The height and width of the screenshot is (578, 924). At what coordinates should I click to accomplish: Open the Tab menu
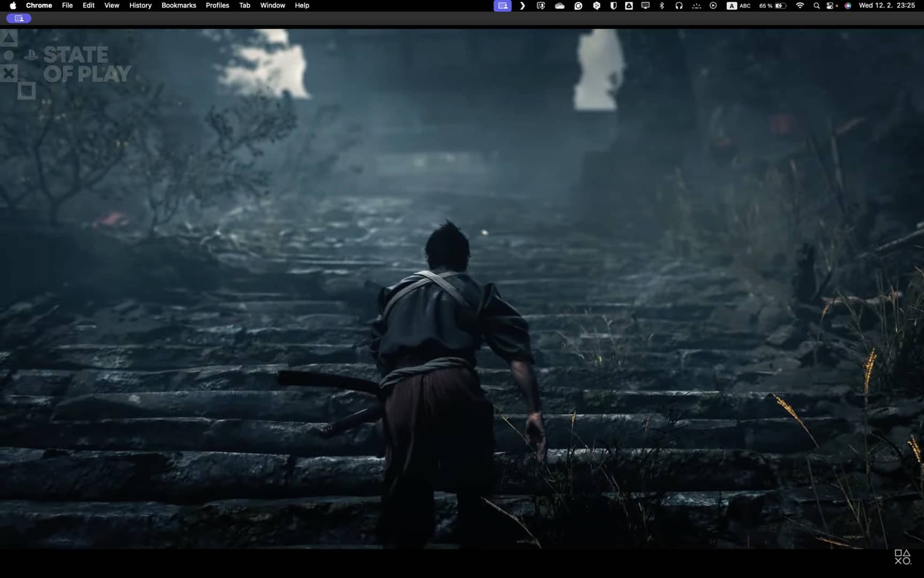(245, 5)
